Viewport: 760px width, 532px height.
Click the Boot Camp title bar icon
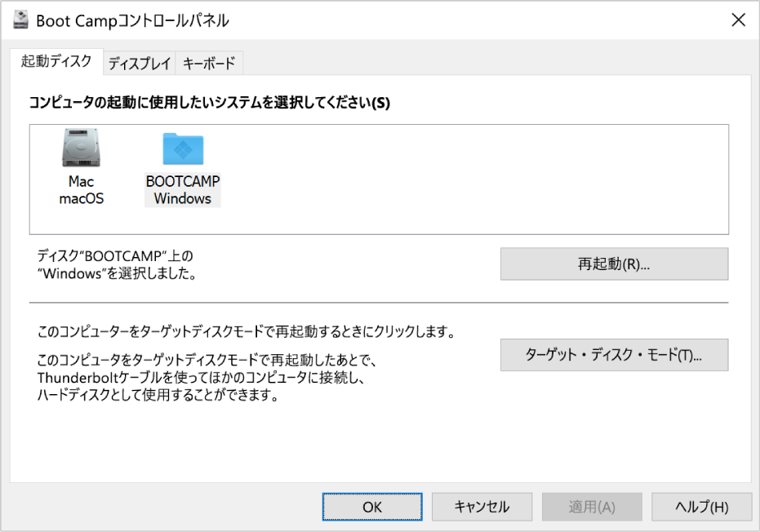[20, 20]
